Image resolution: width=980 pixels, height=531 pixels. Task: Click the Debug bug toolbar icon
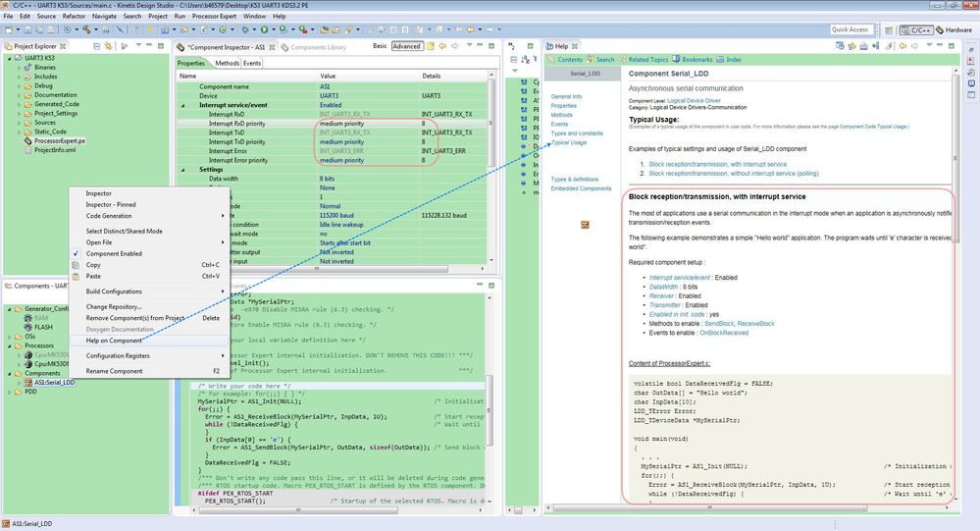pos(245,29)
